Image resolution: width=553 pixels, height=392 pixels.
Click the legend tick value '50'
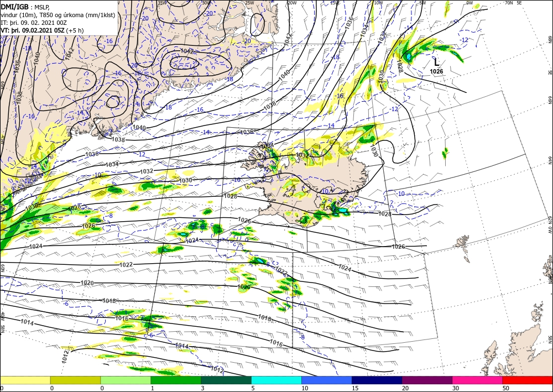(505, 388)
